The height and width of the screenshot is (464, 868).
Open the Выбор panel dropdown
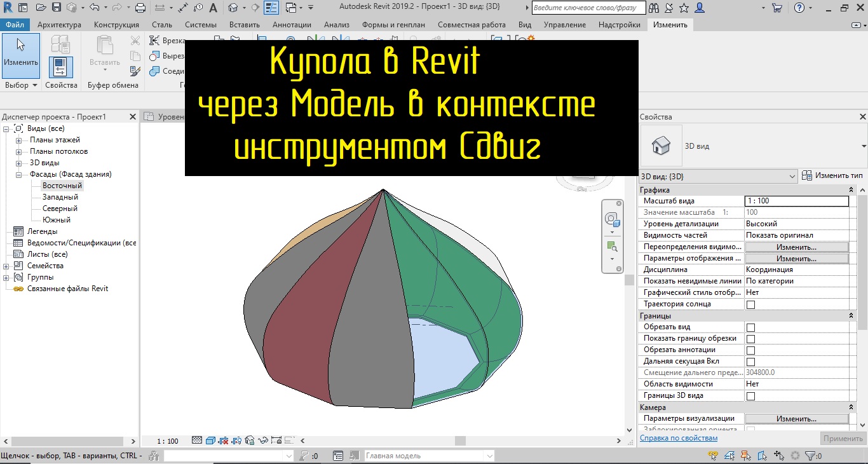click(21, 85)
